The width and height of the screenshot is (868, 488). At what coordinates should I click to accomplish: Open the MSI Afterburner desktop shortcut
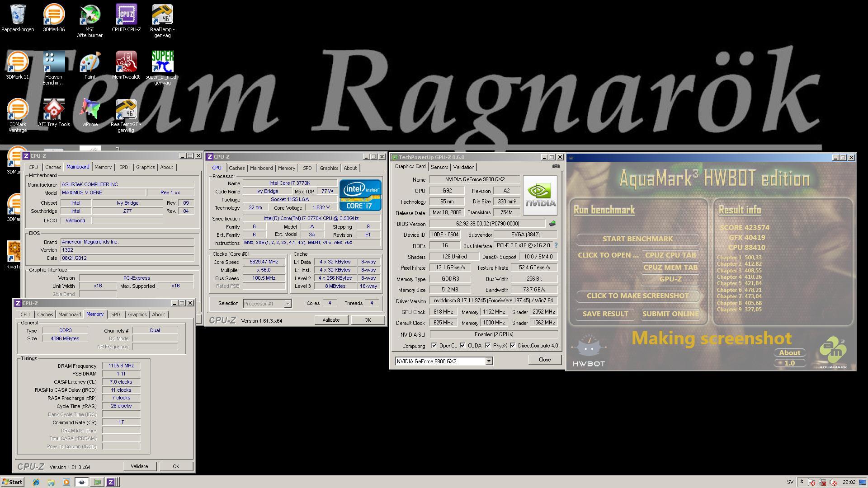coord(90,21)
